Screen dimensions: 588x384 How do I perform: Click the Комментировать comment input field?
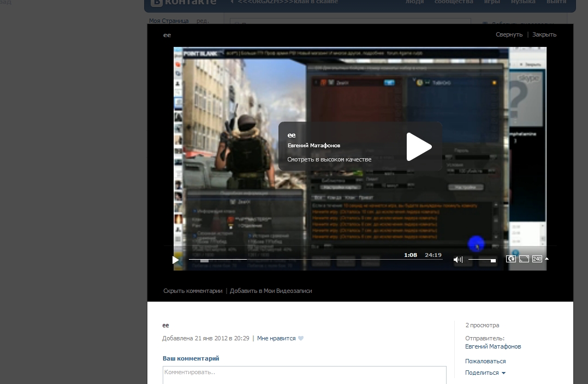304,375
